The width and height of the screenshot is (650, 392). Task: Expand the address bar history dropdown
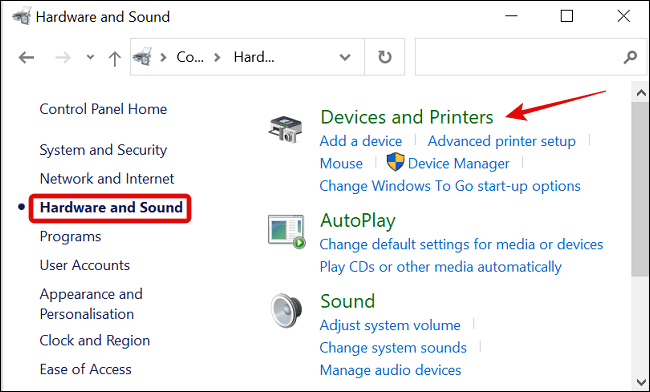point(345,57)
